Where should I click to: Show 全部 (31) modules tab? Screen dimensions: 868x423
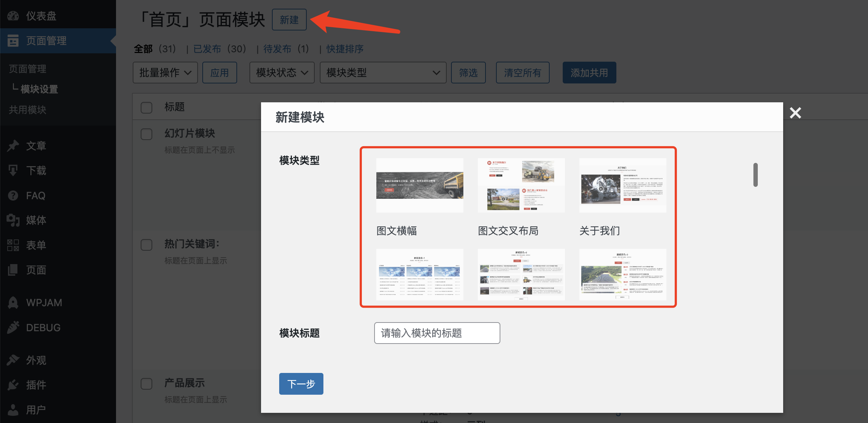click(155, 49)
